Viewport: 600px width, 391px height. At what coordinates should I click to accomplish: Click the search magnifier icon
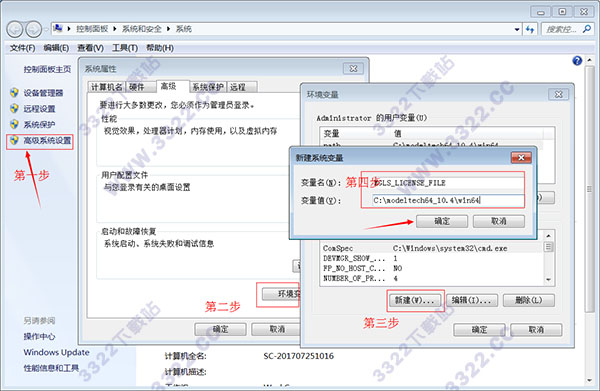click(x=587, y=29)
